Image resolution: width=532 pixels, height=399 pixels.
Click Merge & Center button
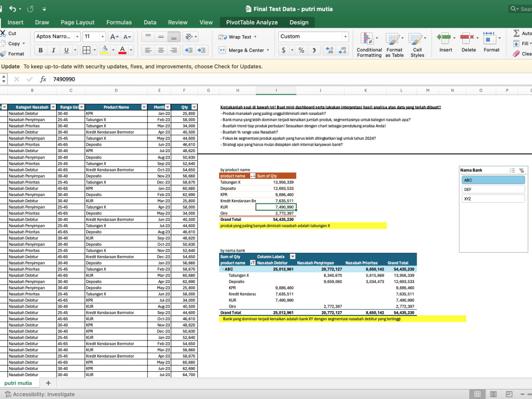pyautogui.click(x=244, y=50)
